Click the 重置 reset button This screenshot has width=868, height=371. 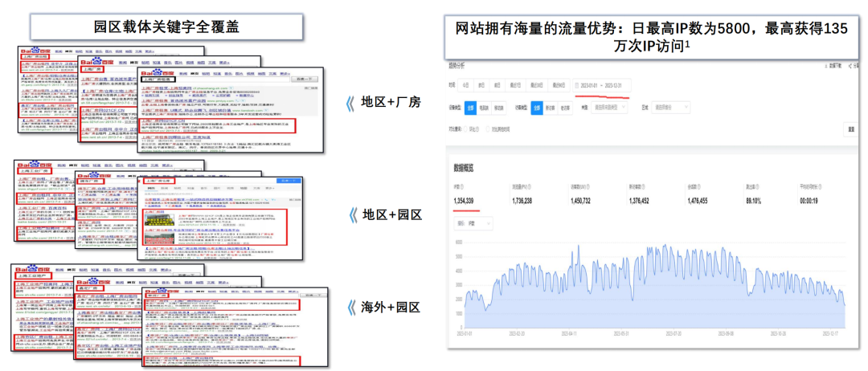tap(851, 129)
